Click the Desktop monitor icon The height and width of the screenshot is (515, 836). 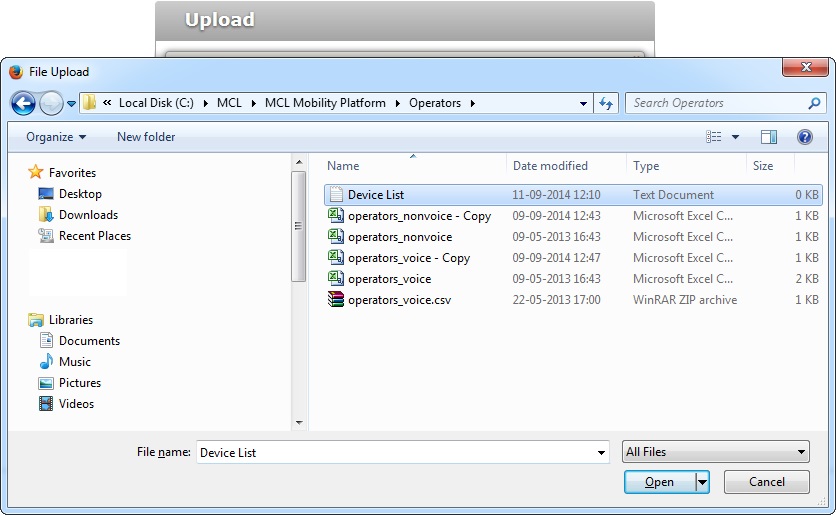click(46, 194)
